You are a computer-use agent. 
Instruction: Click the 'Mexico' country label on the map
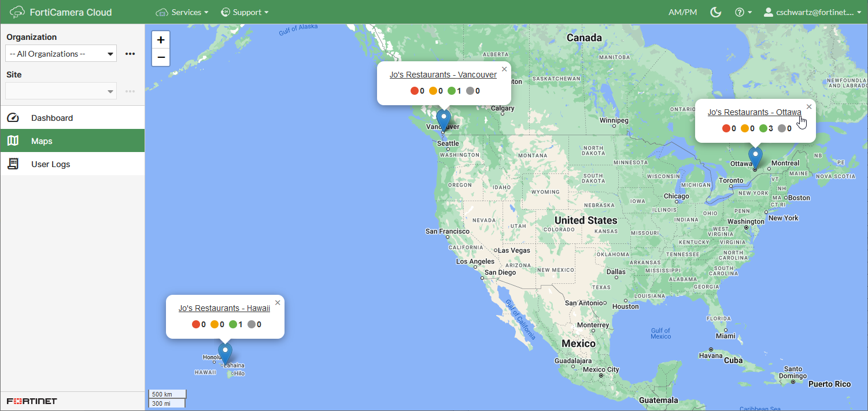[x=578, y=343]
